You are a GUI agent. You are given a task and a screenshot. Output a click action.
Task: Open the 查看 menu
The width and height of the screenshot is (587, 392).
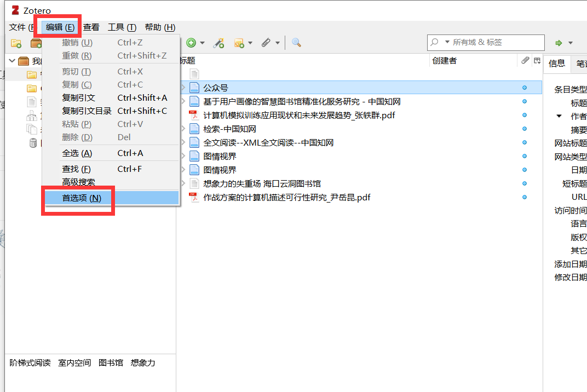[x=91, y=27]
